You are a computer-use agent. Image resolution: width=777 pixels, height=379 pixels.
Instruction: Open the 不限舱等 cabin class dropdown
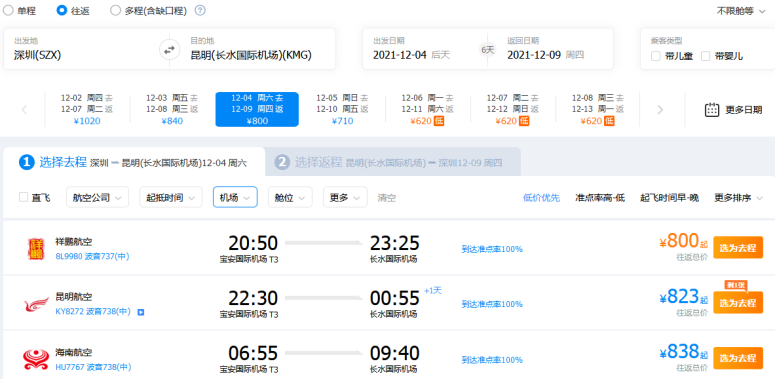click(741, 11)
